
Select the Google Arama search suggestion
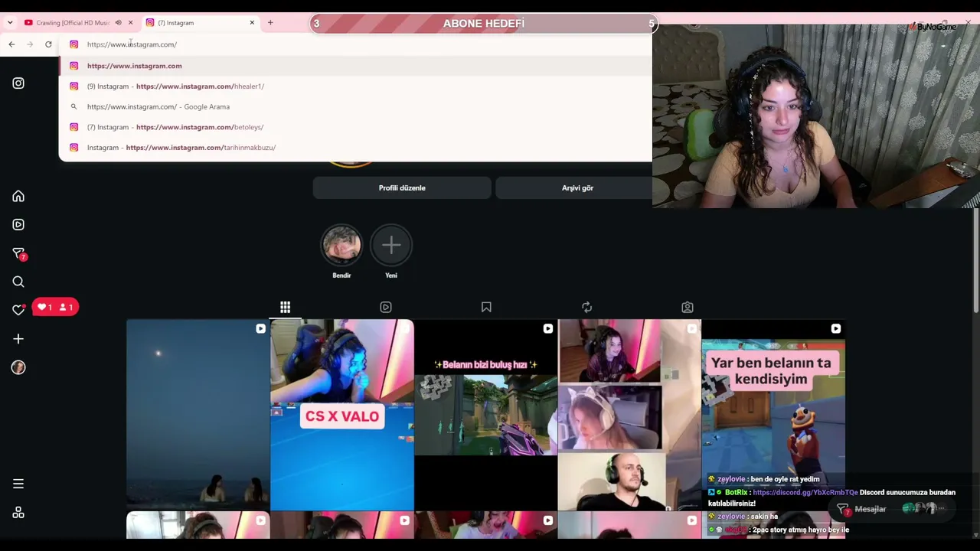[355, 107]
